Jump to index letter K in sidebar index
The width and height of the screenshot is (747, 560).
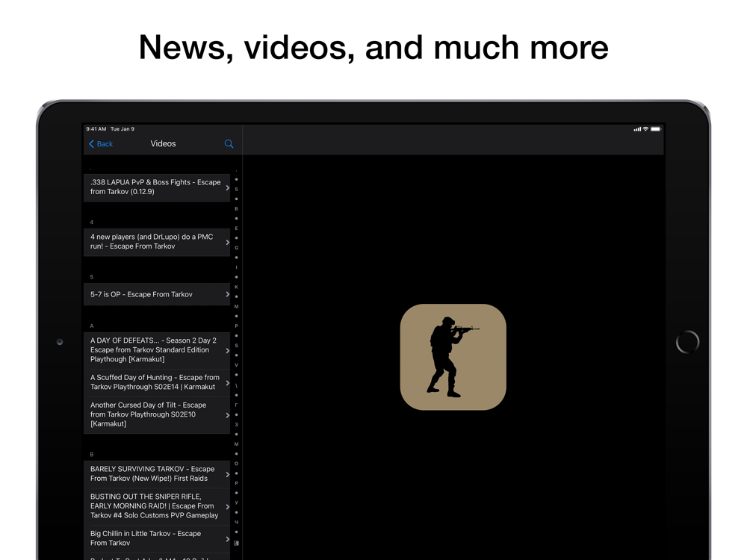tap(236, 287)
